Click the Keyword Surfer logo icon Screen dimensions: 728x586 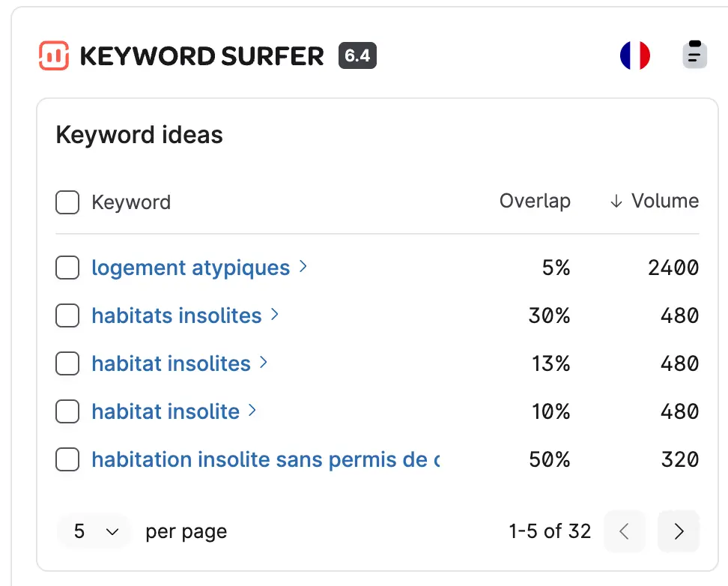click(53, 55)
